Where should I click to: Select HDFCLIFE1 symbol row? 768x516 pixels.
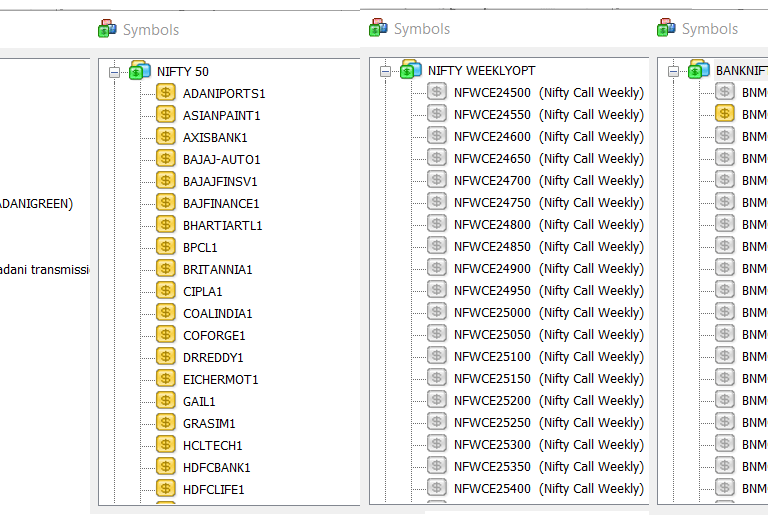point(214,490)
